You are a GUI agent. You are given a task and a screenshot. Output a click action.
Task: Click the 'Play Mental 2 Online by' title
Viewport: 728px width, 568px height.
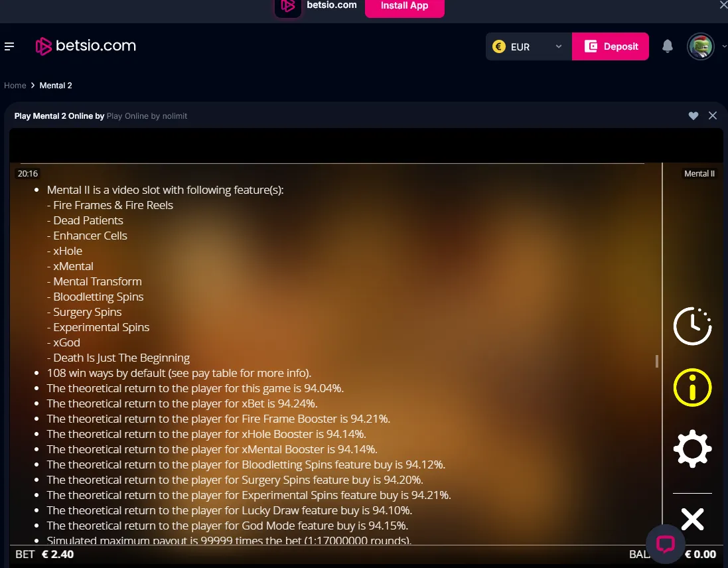tap(60, 116)
